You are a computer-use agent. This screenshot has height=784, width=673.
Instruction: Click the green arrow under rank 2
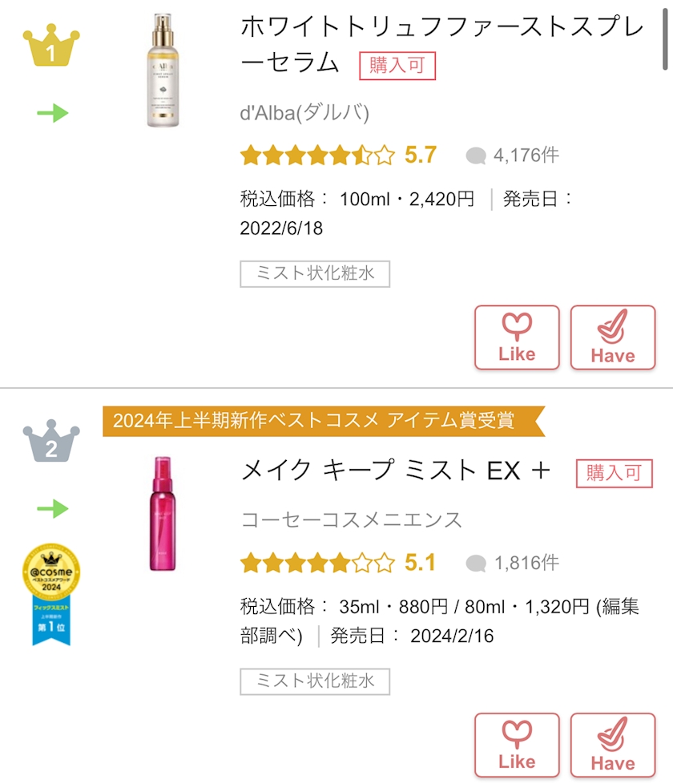click(53, 508)
